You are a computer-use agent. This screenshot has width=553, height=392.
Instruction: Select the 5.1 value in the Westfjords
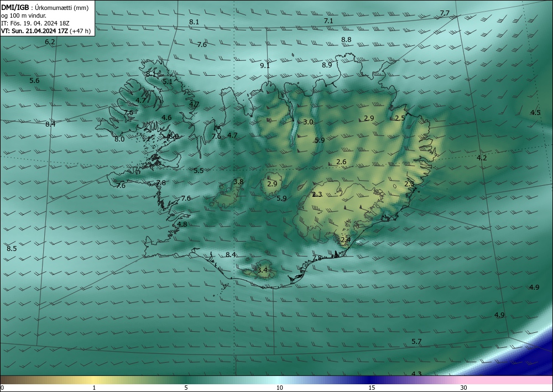point(168,81)
